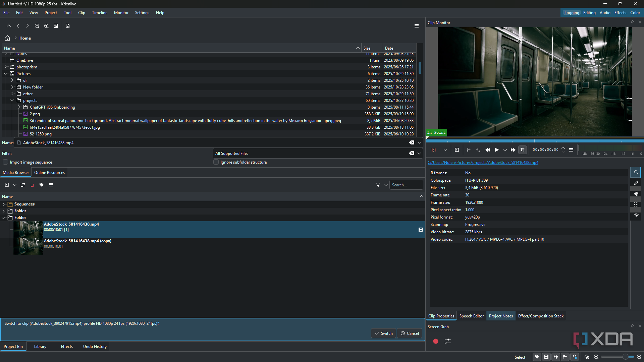Open the AdobeStock_581416438.mp4 file path link
Screen dimensions: 644x362
(483, 163)
